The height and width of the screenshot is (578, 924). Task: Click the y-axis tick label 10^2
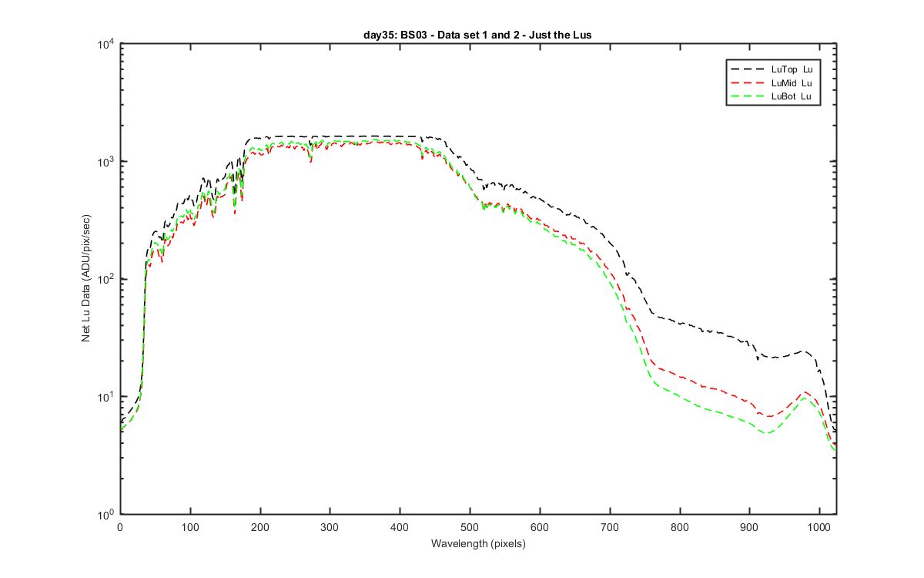[x=106, y=278]
